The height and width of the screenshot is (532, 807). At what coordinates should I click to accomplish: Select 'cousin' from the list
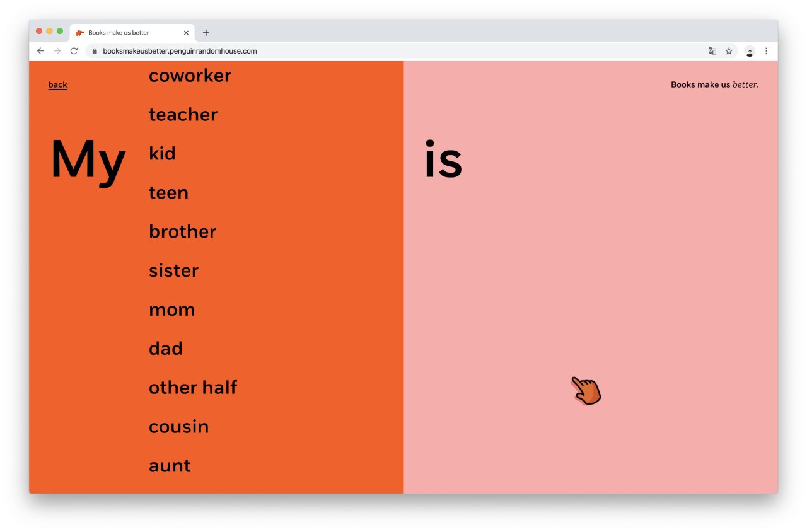(x=178, y=426)
